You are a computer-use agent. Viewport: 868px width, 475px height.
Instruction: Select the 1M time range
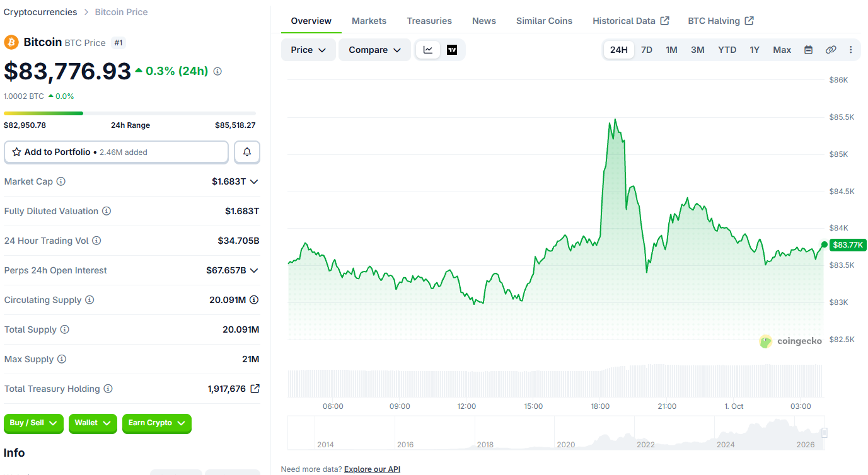[672, 50]
